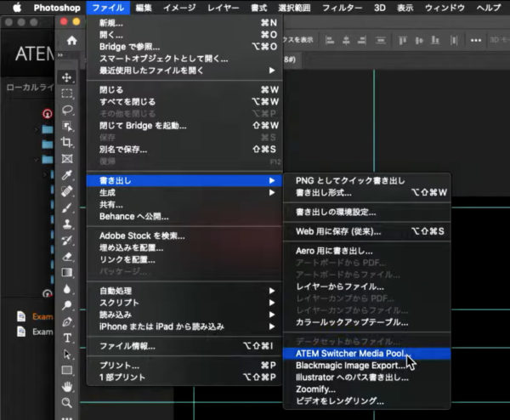The image size is (510, 420).
Task: Select the Move tool
Action: coord(67,77)
